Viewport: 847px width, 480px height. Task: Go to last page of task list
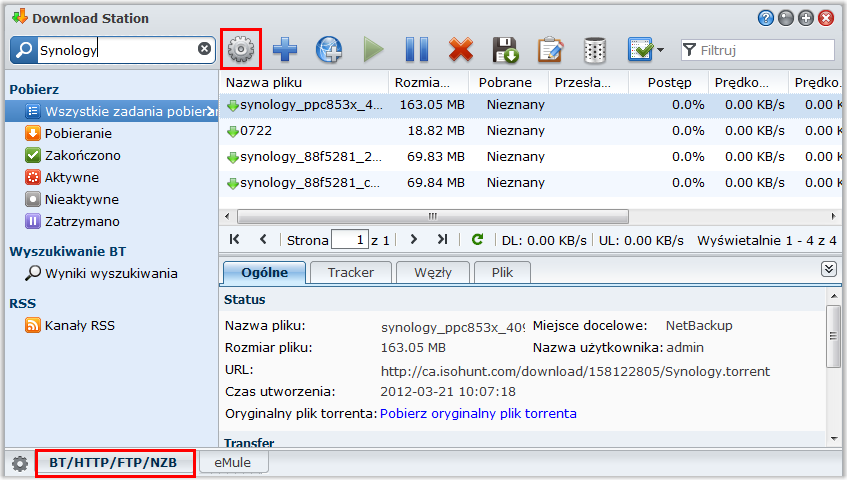click(442, 239)
